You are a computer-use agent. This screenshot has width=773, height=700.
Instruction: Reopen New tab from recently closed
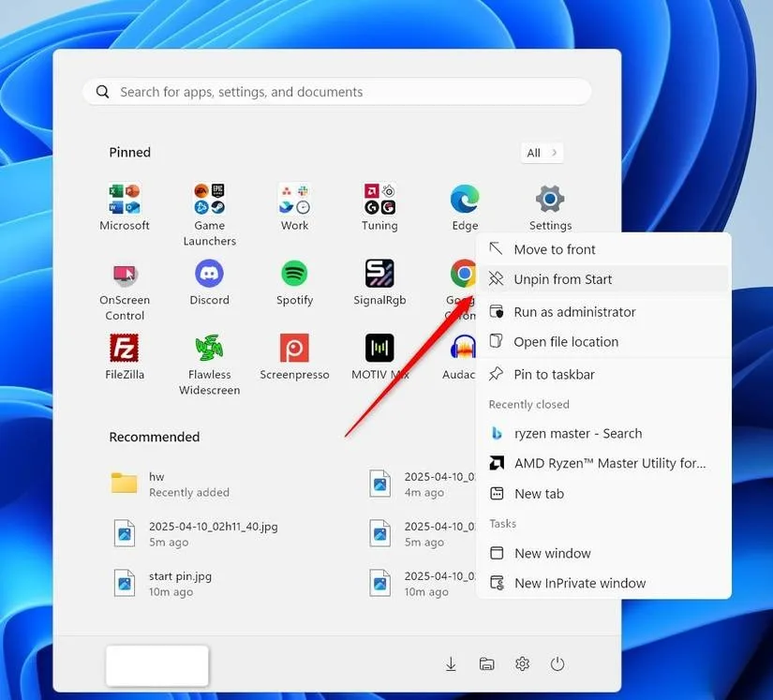click(x=605, y=494)
